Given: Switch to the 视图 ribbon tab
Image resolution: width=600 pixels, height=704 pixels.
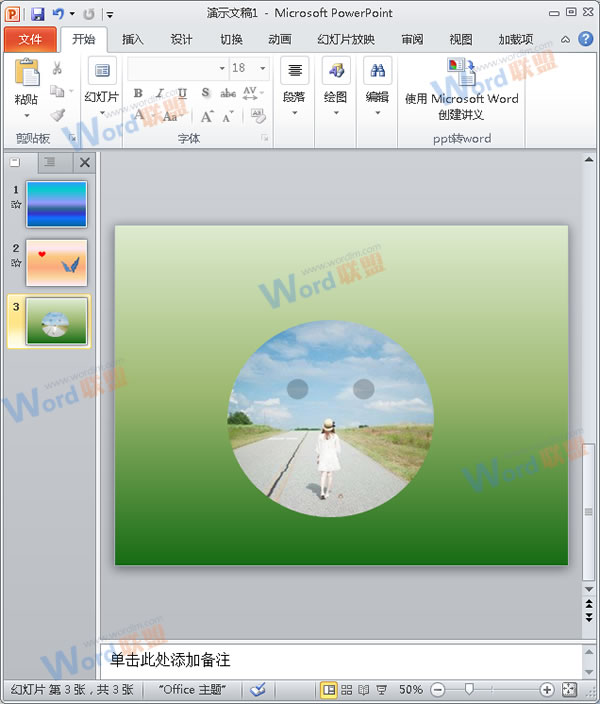Looking at the screenshot, I should pyautogui.click(x=461, y=40).
